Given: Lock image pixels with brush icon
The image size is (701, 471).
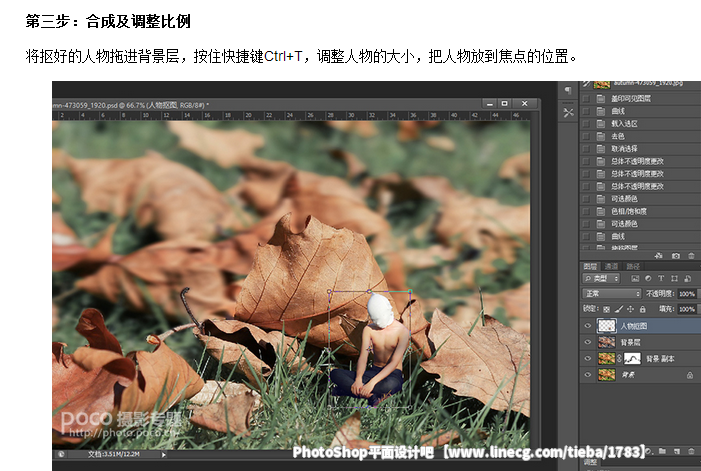Looking at the screenshot, I should pyautogui.click(x=619, y=309).
